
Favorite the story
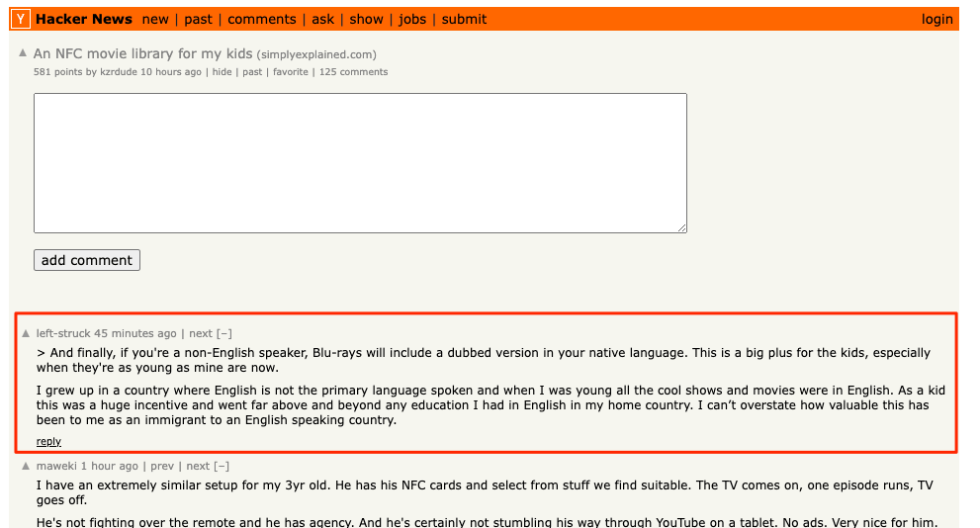291,72
